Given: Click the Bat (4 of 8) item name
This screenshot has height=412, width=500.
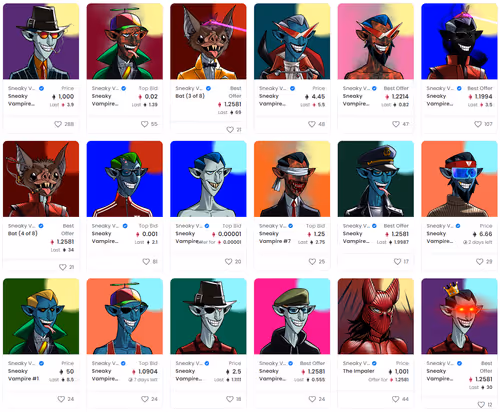Looking at the screenshot, I should coord(23,233).
